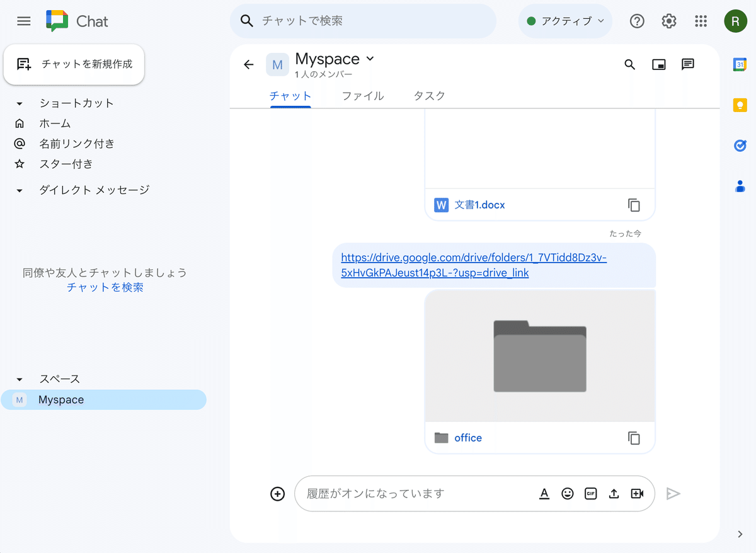Open the hamburger main menu

(x=24, y=21)
